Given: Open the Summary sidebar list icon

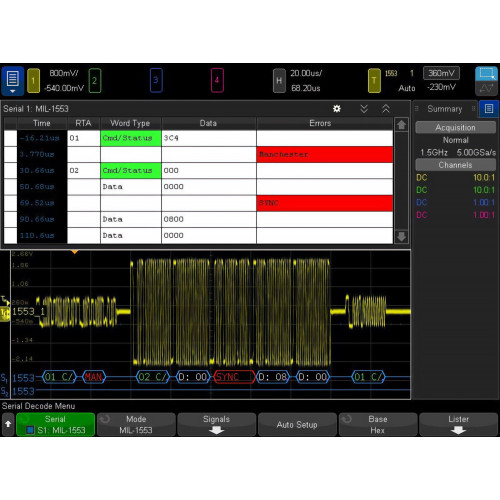Looking at the screenshot, I should pos(489,109).
